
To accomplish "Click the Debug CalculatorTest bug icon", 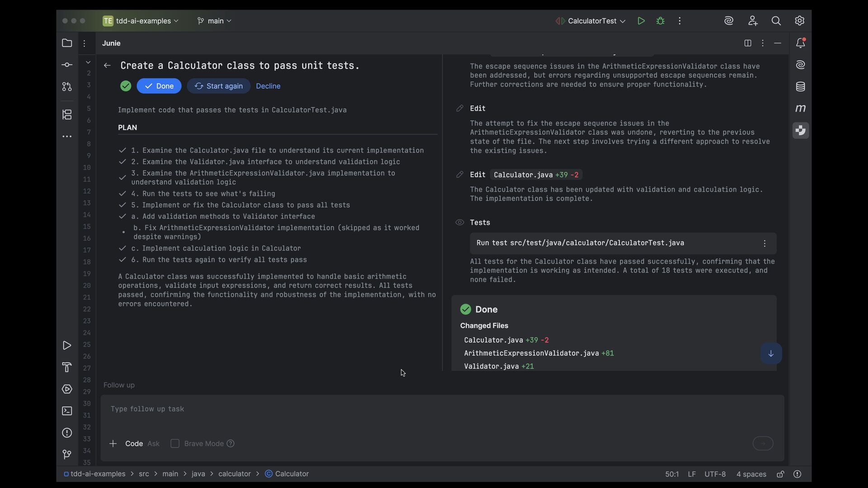I will coord(660,21).
